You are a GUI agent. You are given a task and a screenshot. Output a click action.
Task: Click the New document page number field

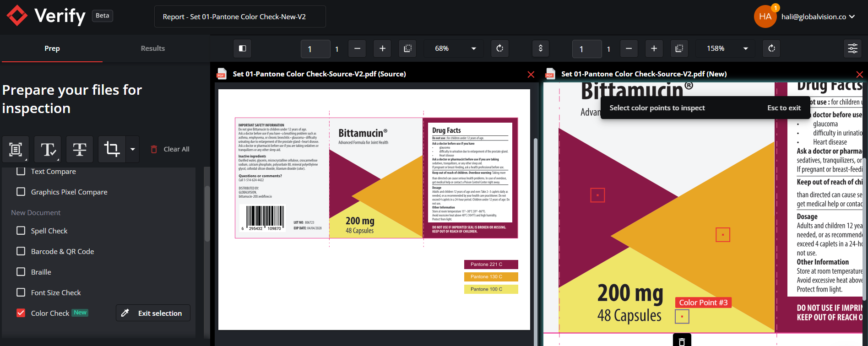coord(587,49)
